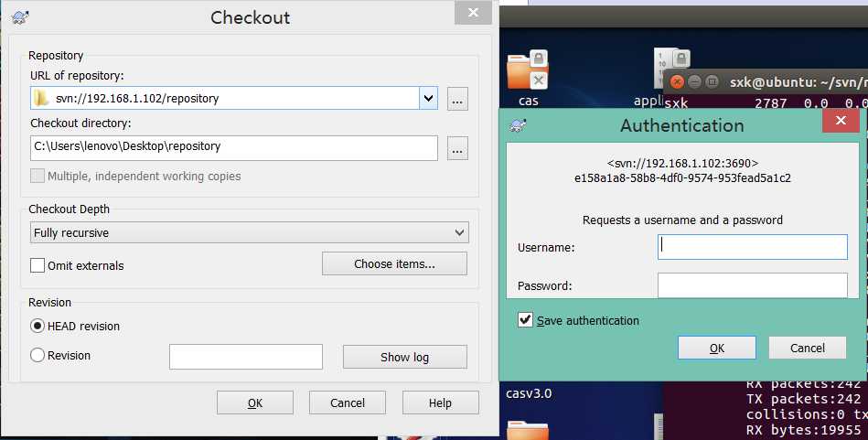Click the TortoiseSVN icon in Checkout title bar
This screenshot has height=440, width=868.
pos(20,17)
